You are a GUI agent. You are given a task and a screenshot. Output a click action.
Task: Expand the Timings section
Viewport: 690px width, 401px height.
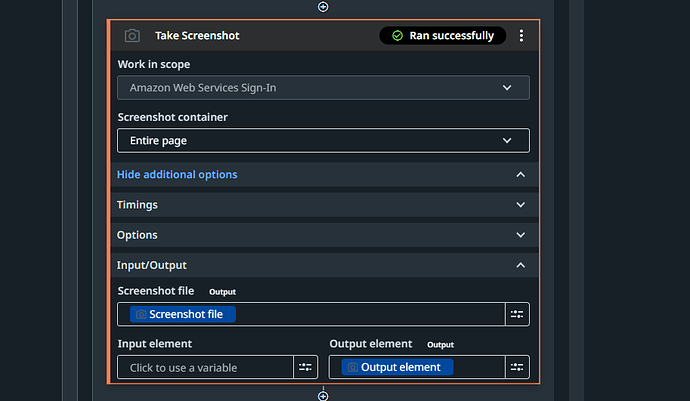[x=520, y=205]
